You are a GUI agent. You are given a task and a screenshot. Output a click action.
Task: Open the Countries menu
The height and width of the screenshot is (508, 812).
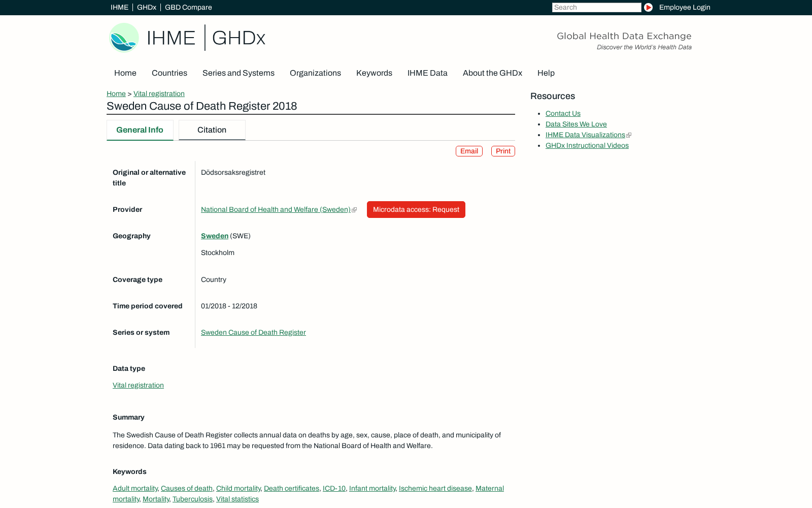pyautogui.click(x=170, y=73)
